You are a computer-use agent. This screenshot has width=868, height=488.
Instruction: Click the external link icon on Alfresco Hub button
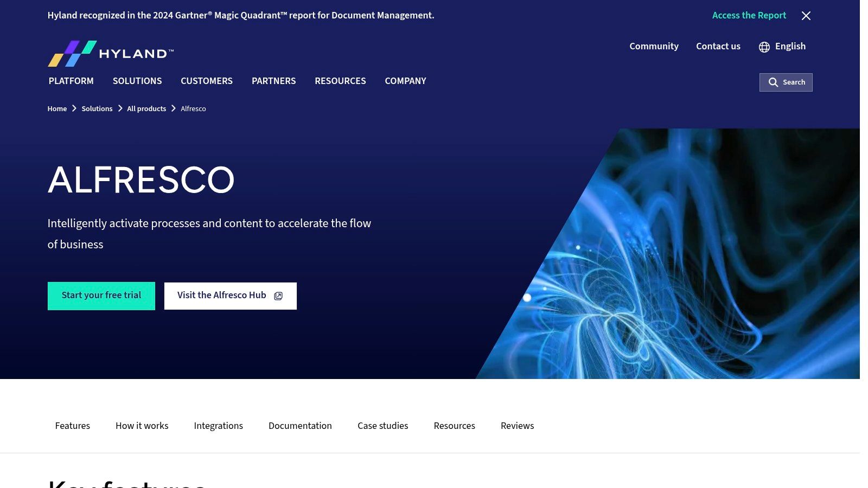pos(278,296)
